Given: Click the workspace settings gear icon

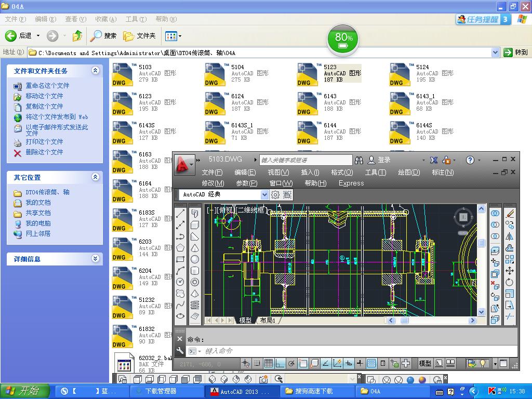Looking at the screenshot, I should 275,195.
